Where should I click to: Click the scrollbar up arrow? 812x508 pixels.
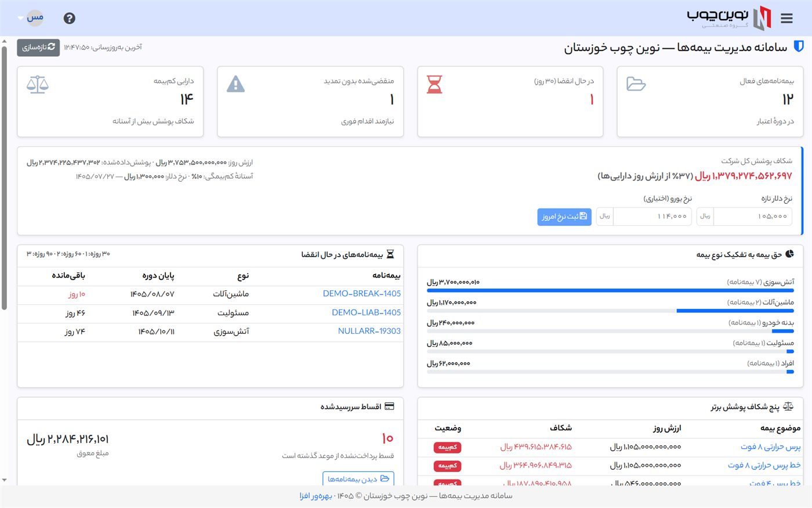tap(4, 42)
